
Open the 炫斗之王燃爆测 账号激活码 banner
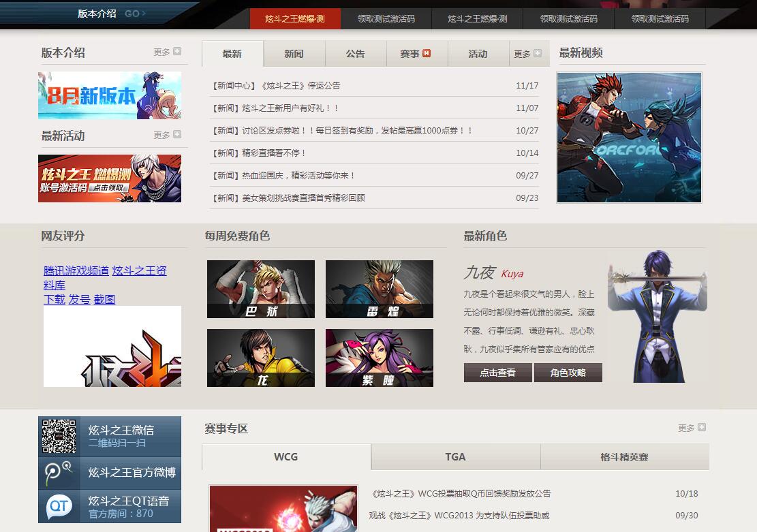click(110, 178)
